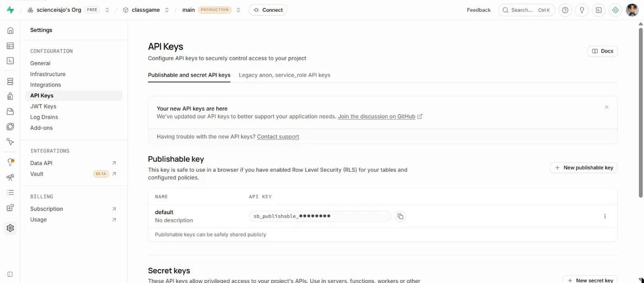Open JWT Keys settings
The width and height of the screenshot is (644, 283).
[43, 106]
